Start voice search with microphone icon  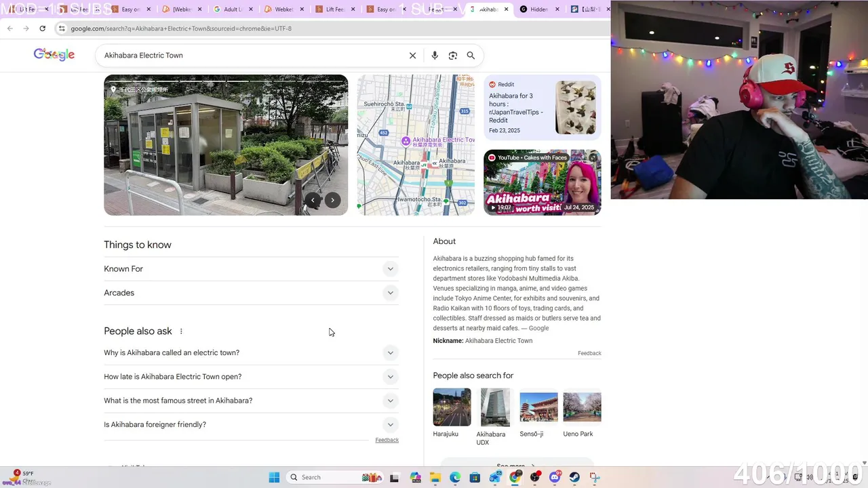[435, 56]
